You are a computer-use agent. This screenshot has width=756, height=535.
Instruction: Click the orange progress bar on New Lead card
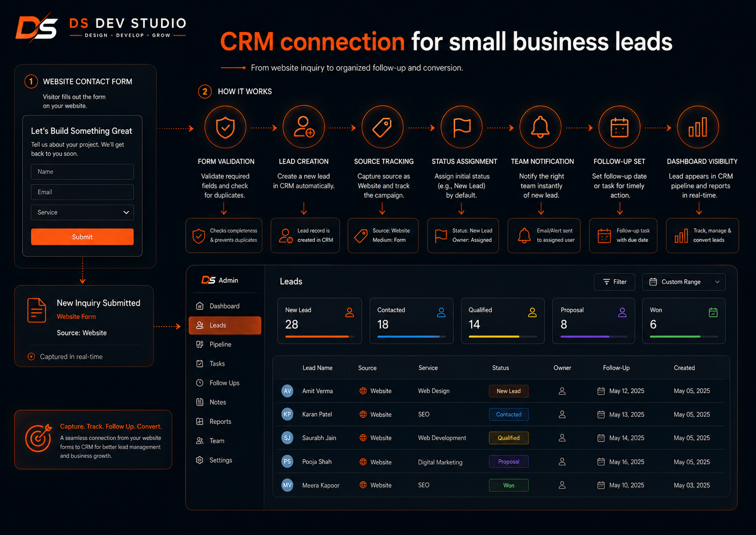[x=317, y=336]
